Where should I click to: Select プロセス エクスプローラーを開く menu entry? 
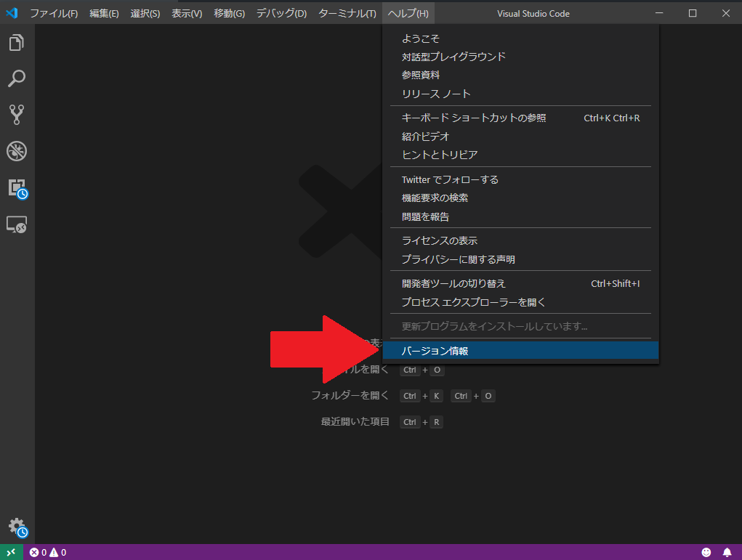click(x=520, y=301)
